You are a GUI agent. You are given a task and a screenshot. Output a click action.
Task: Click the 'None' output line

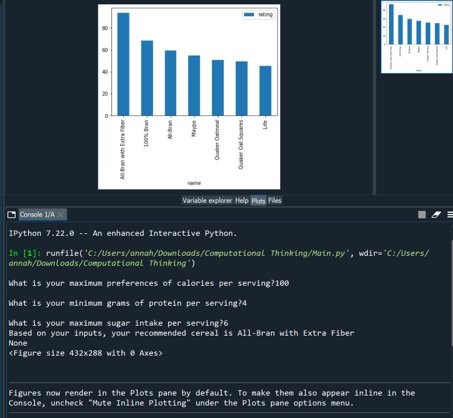[x=18, y=343]
